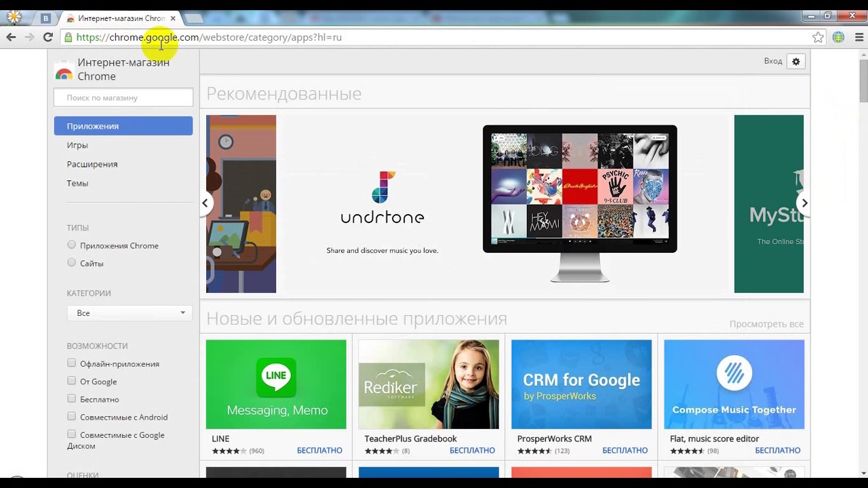Click the classroom illustration featured banner

pyautogui.click(x=241, y=204)
